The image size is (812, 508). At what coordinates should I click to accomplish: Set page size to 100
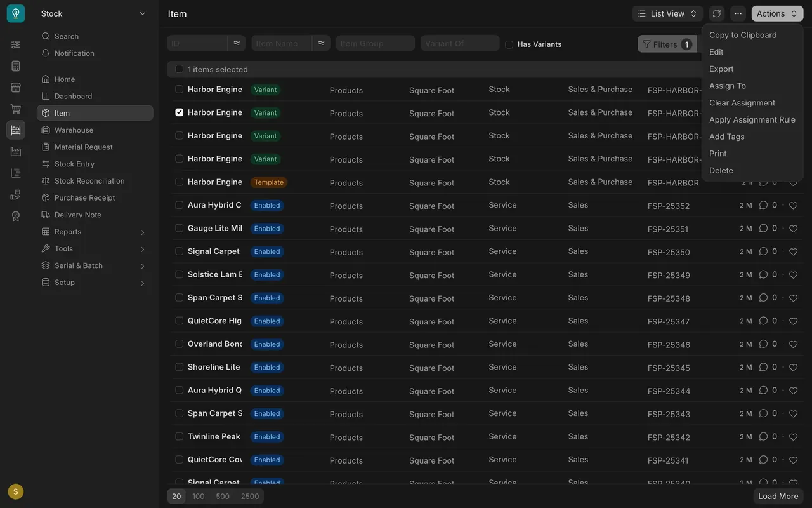tap(199, 496)
